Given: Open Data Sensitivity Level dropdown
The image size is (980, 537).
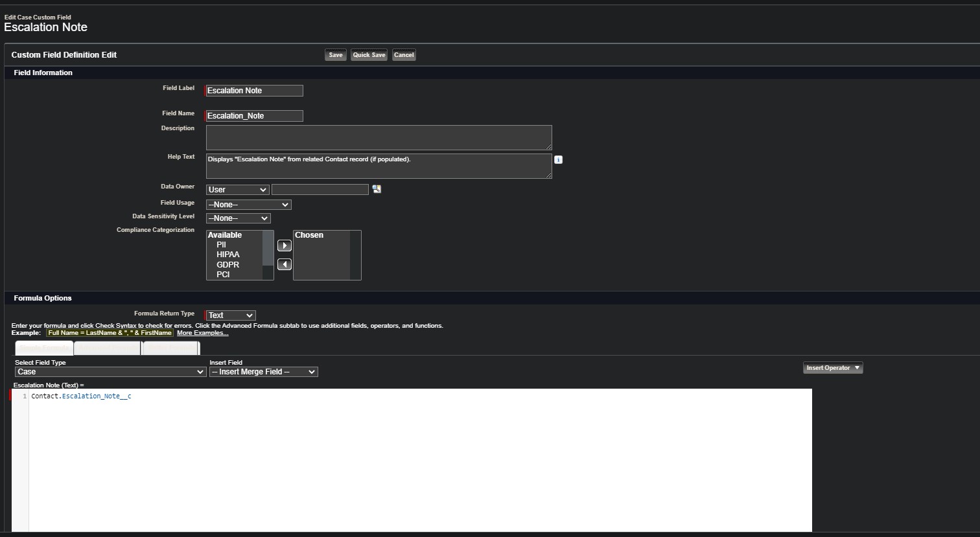Looking at the screenshot, I should [x=238, y=218].
